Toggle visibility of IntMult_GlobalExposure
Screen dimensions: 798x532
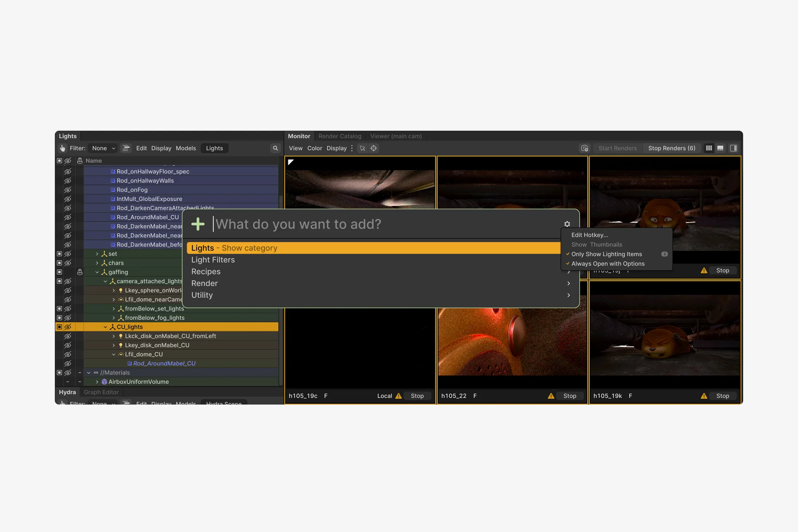[x=68, y=199]
